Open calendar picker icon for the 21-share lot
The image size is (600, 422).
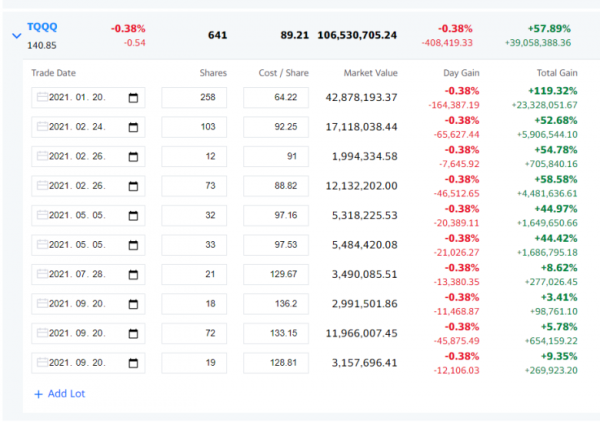pyautogui.click(x=133, y=274)
